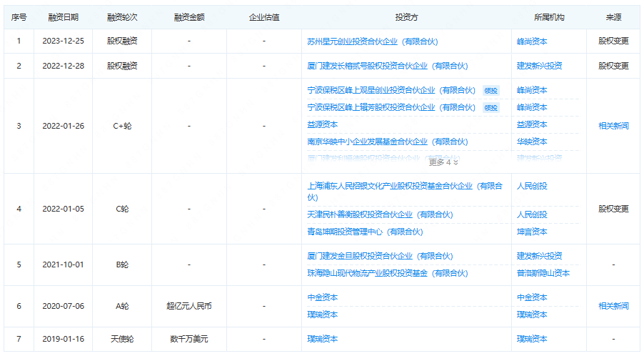This screenshot has width=644, height=356.
Task: Open 中金资本 institution link in row 6
Action: 532,297
